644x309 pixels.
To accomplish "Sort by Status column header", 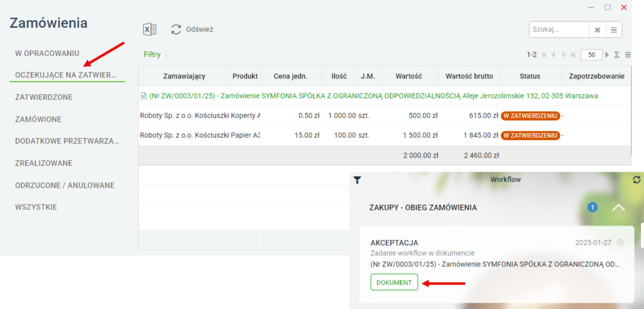I will click(x=530, y=76).
